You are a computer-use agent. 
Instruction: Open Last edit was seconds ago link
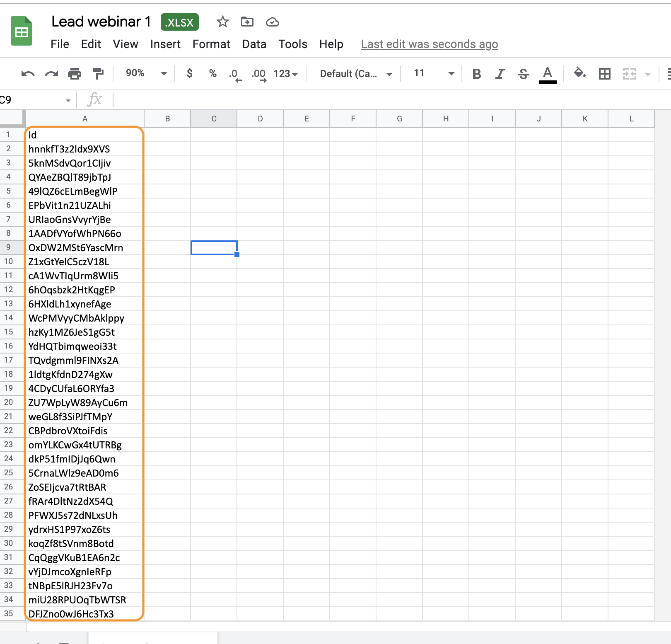tap(430, 44)
